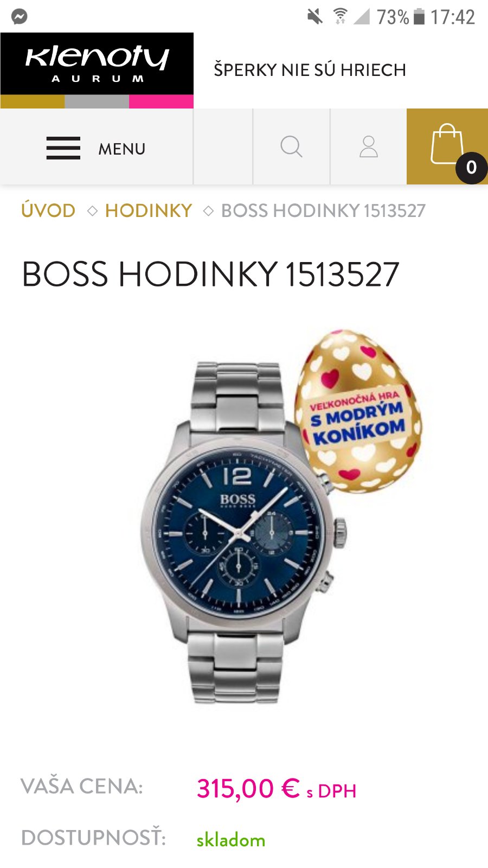This screenshot has width=488, height=868.
Task: Open the Easter egg game badge
Action: point(358,411)
